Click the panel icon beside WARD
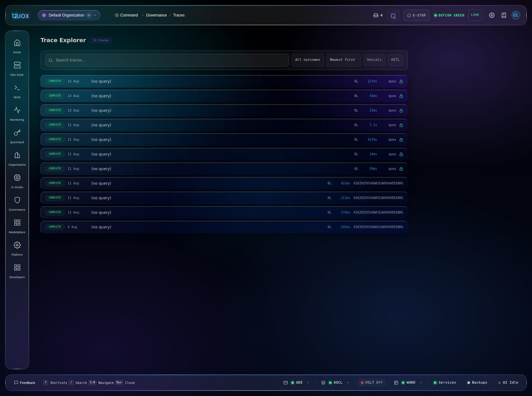The width and height of the screenshot is (532, 396). coord(396,383)
